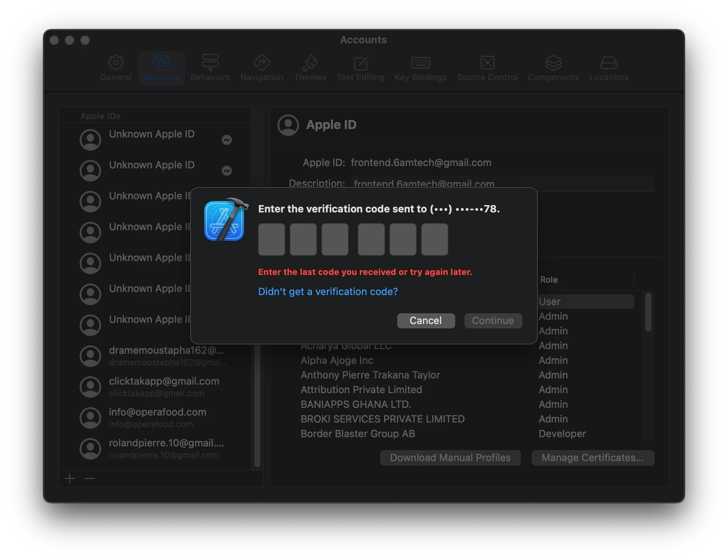Screen dimensions: 728x560
Task: Select the Text Editing preferences icon
Action: tap(361, 63)
